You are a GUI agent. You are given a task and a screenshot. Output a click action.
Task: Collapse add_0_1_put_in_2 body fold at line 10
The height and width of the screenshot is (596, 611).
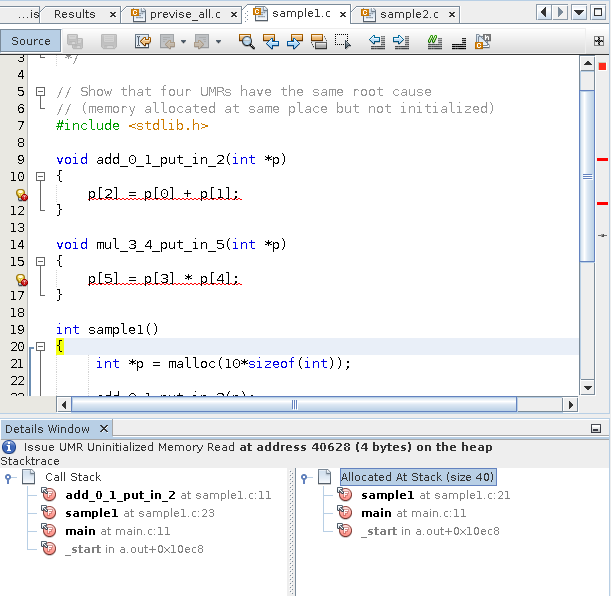(x=40, y=177)
